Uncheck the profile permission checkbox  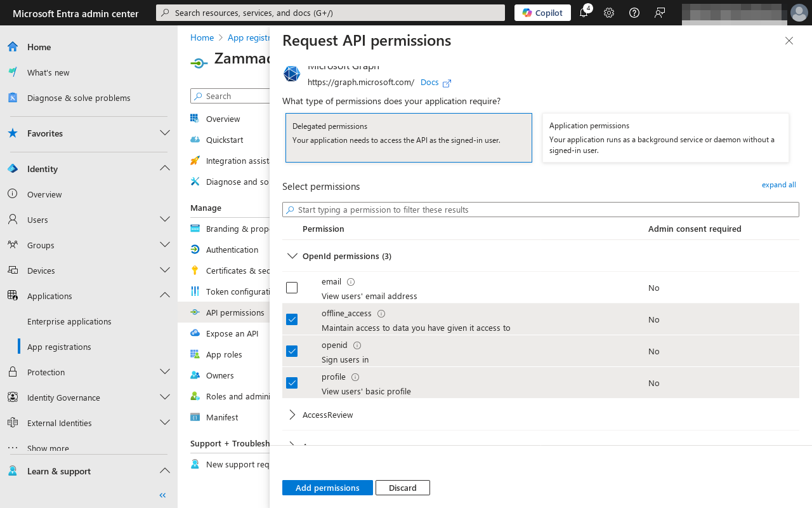point(292,383)
